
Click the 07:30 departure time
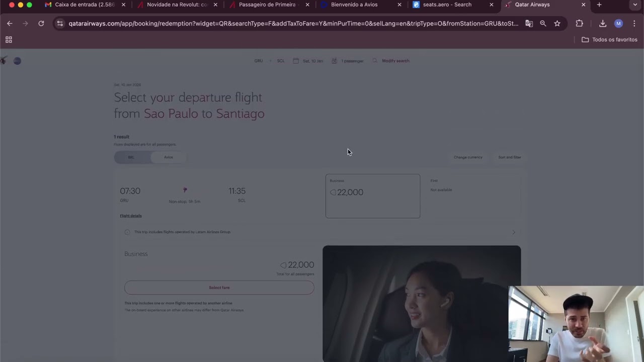point(130,191)
